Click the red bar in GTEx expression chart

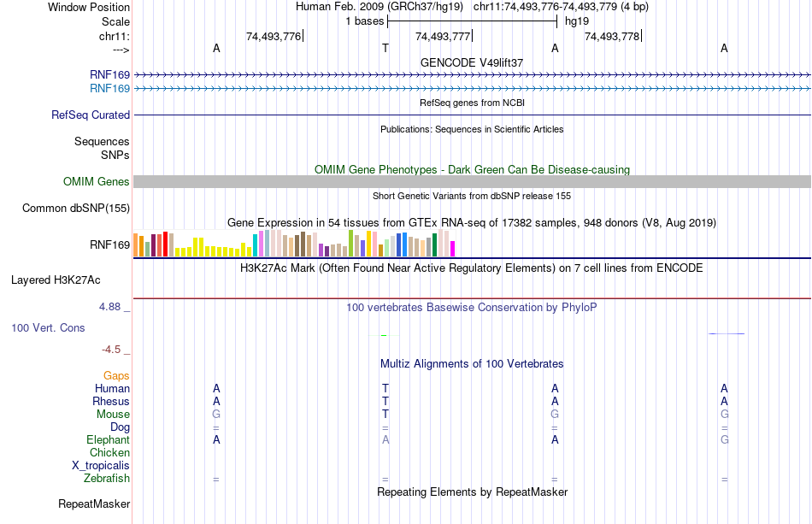point(165,244)
